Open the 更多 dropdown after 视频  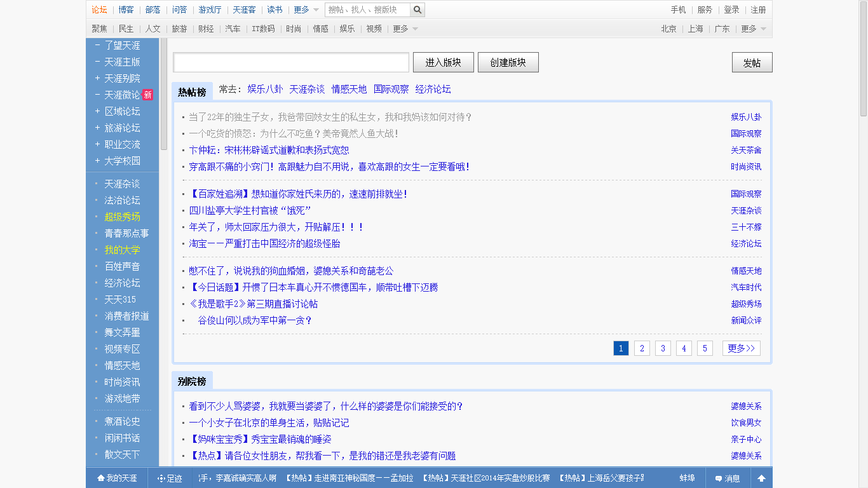click(405, 29)
